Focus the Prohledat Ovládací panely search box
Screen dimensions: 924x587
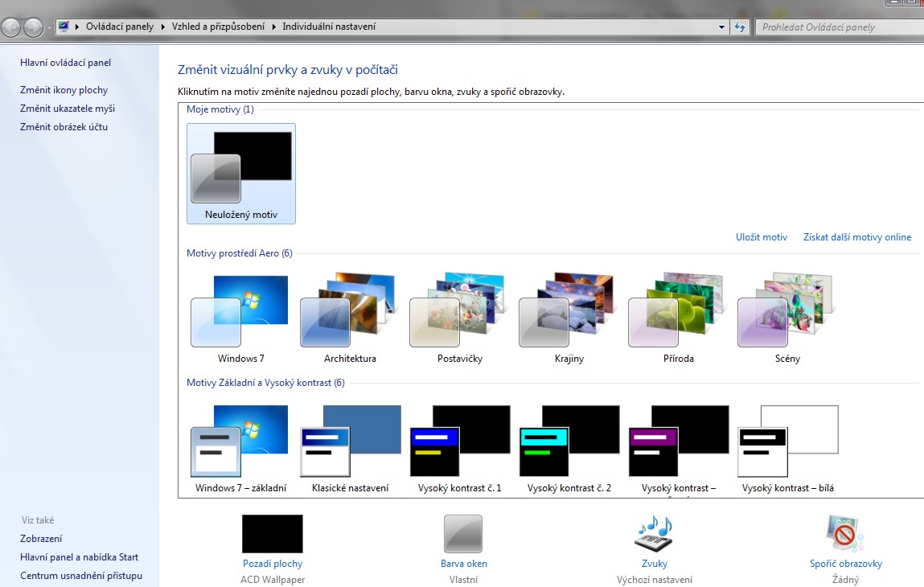coord(840,27)
